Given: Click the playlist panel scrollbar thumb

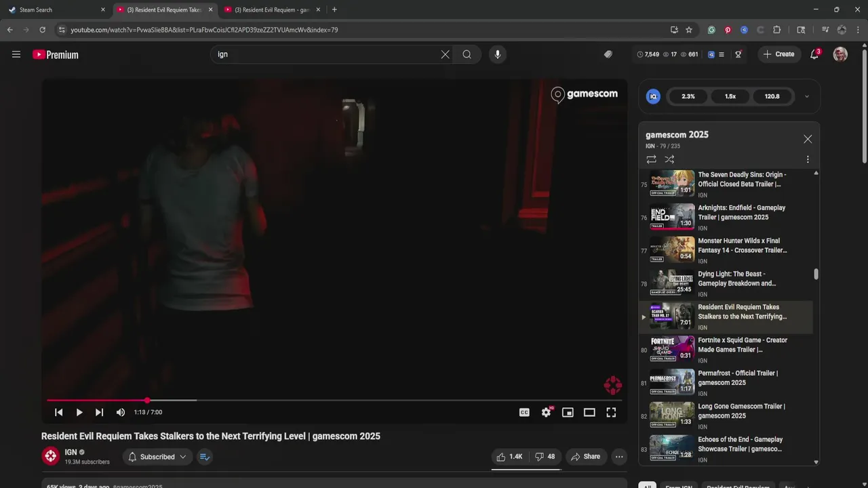Looking at the screenshot, I should click(x=816, y=274).
